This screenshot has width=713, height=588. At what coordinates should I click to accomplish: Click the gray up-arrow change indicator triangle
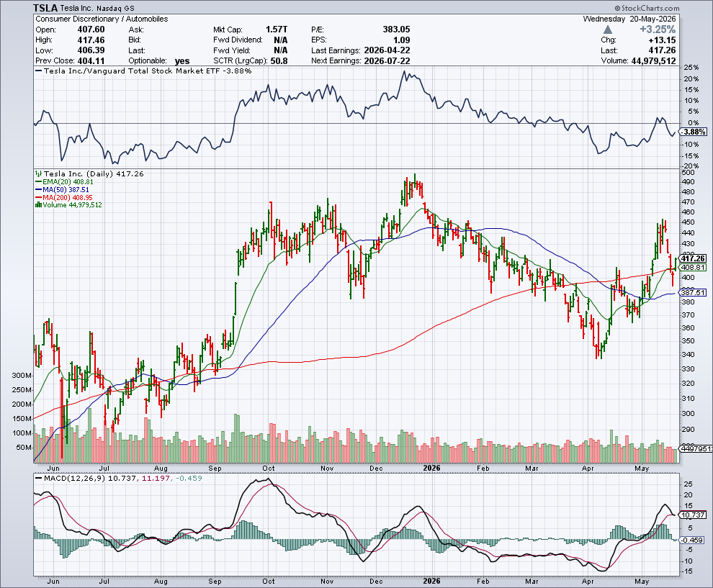coord(608,30)
